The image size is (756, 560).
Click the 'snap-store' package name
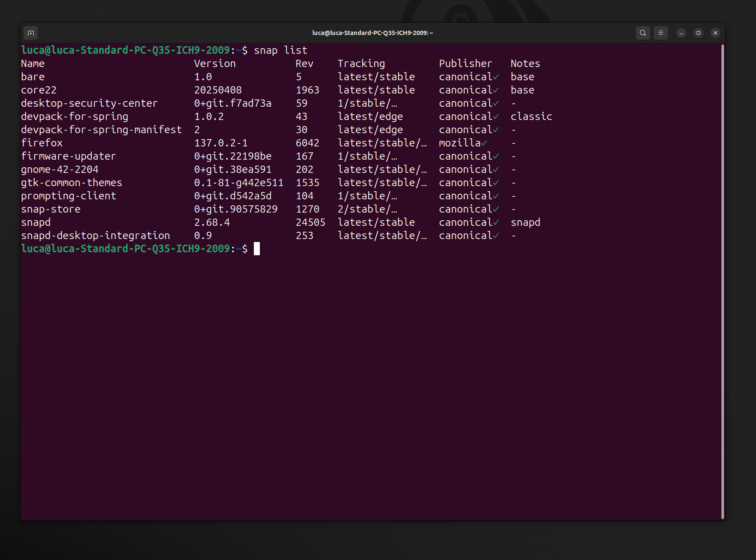click(x=51, y=209)
